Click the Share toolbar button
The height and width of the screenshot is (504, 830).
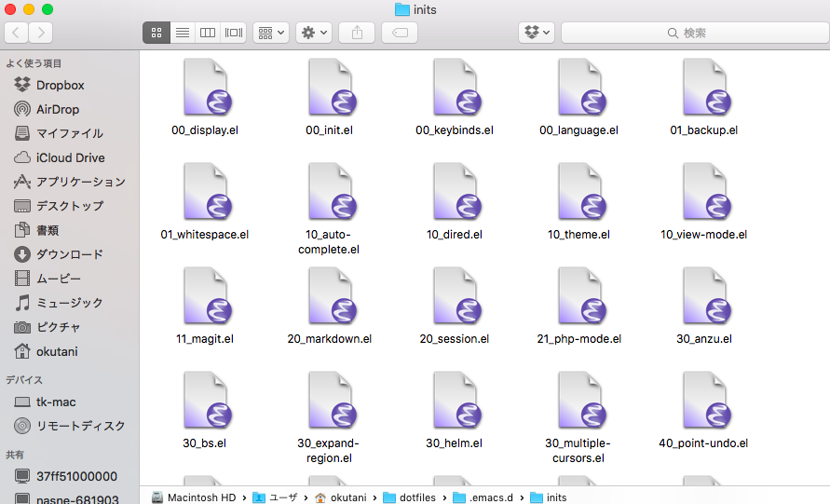click(x=358, y=33)
